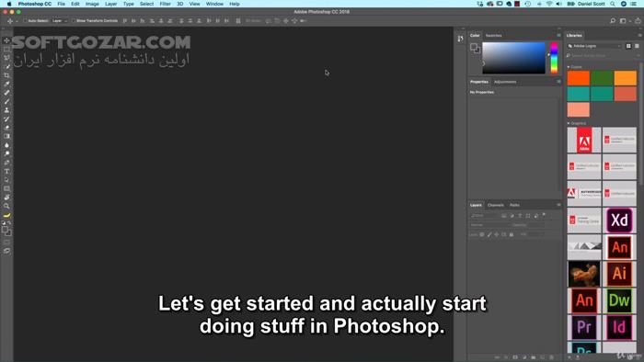Pick a color in the Color panel field
644x362 pixels.
coord(513,58)
